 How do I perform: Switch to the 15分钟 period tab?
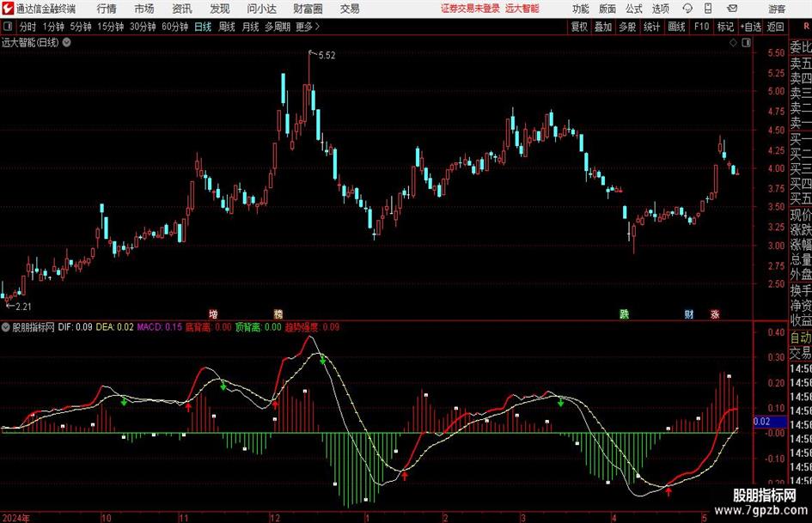click(111, 27)
